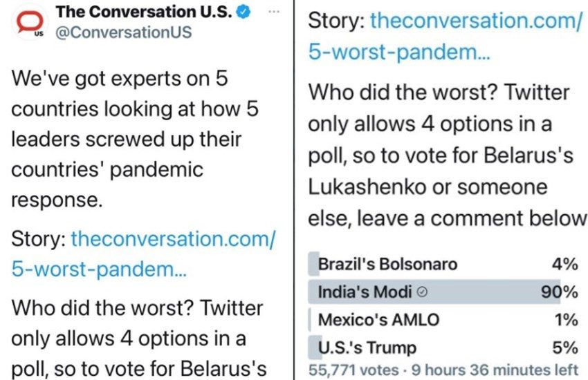Click the 90% poll result percentage
The image size is (588, 380).
(560, 292)
